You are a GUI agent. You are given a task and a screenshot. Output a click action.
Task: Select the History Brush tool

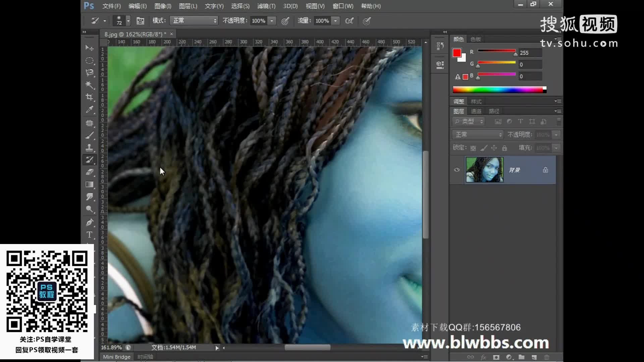(x=90, y=160)
